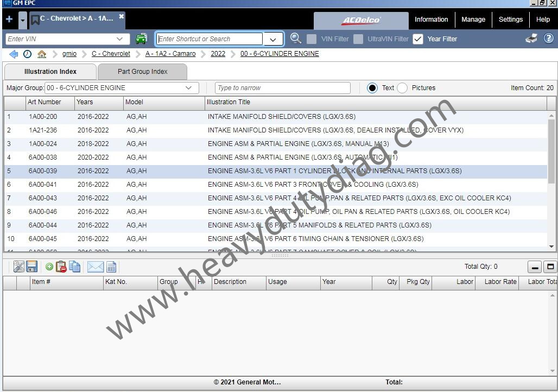Select row 6A00-039 Cylinder Block & Internal Parts
Viewport: 558px width, 392px height.
[x=276, y=171]
